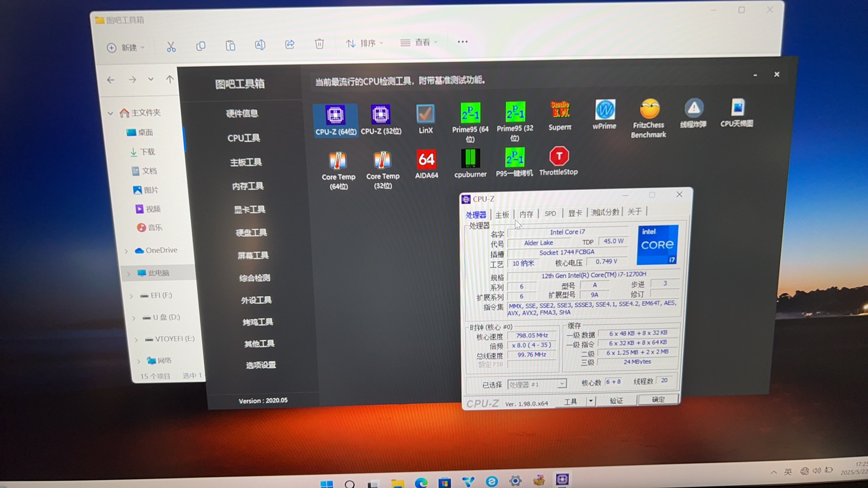Open the cpuburner tool icon

tap(470, 159)
